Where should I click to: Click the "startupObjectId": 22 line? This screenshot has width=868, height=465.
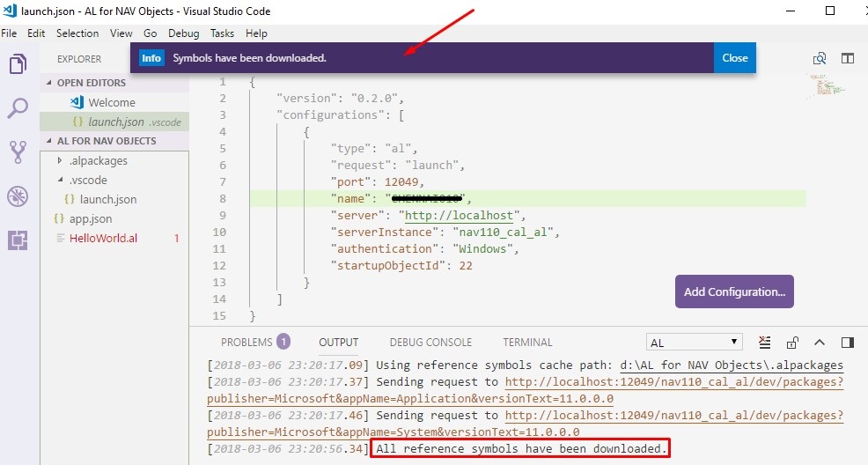401,266
